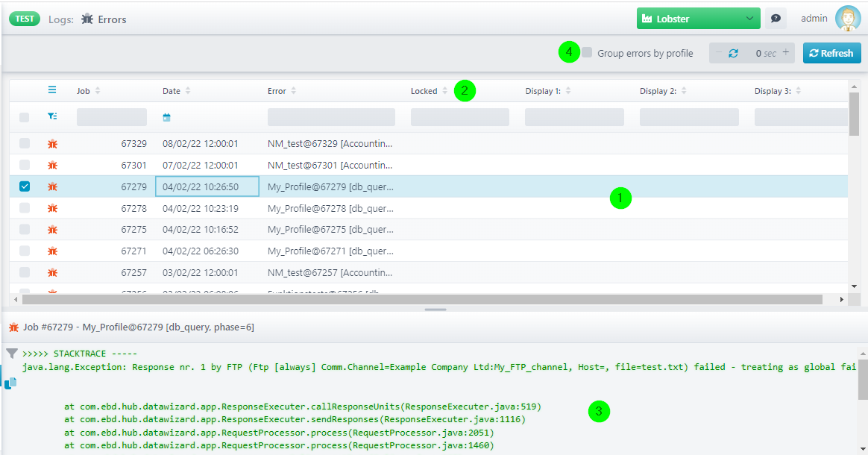
Task: Click the Error filter input field
Action: [331, 117]
